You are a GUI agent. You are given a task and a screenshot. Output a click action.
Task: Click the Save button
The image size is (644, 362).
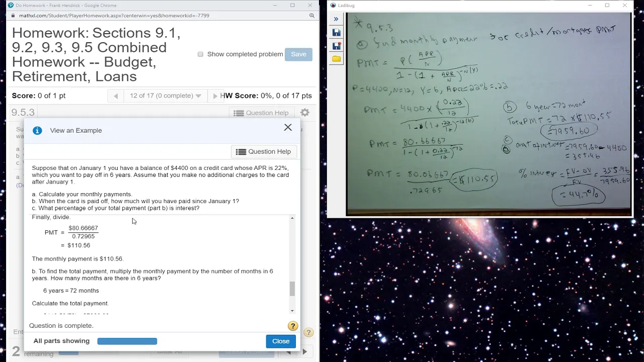point(298,54)
